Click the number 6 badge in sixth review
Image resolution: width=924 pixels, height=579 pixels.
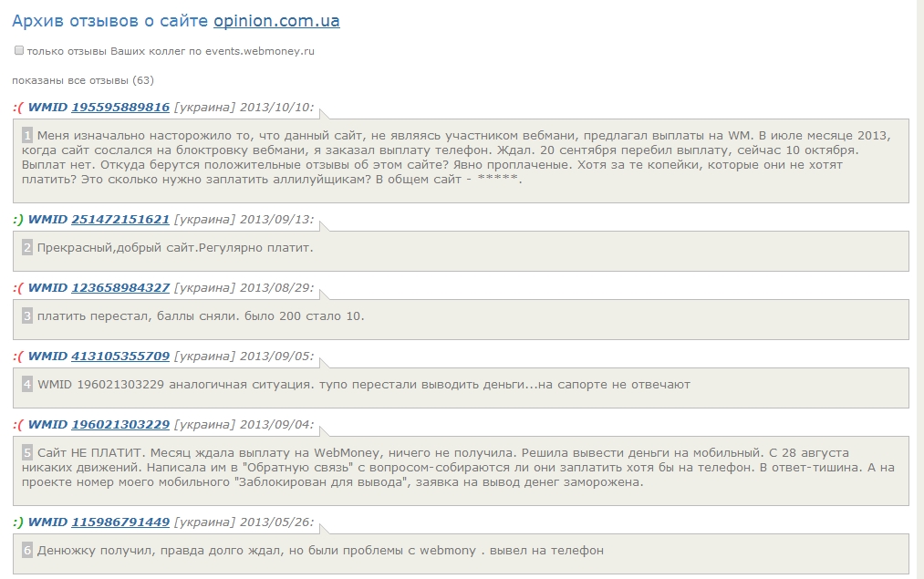(x=27, y=551)
